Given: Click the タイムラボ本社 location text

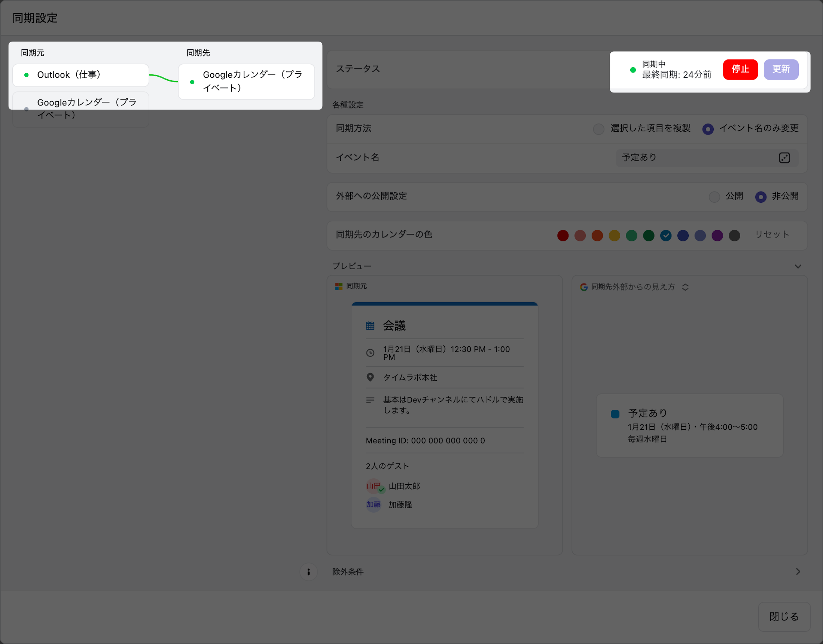Looking at the screenshot, I should 410,377.
